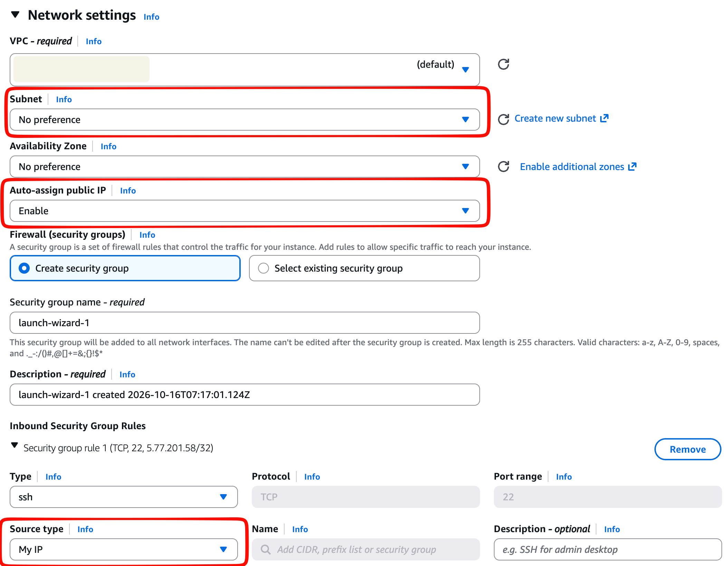
Task: Click the external link icon on Create new subnet
Action: tap(604, 118)
